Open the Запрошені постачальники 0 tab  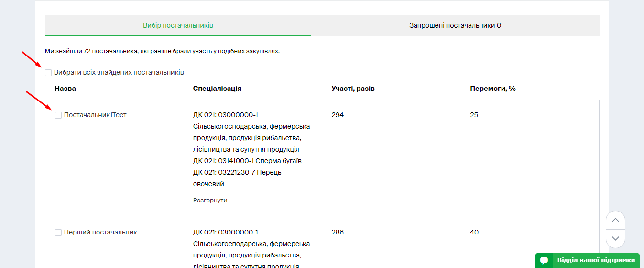click(455, 25)
